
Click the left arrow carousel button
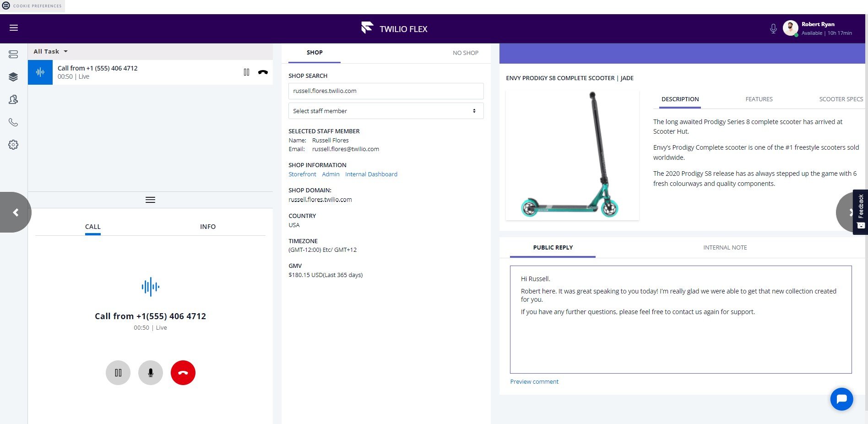pos(15,212)
